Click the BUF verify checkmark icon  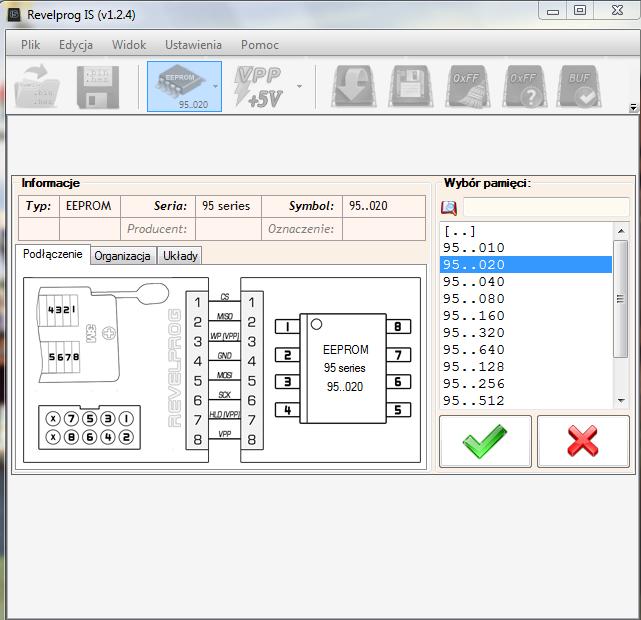pyautogui.click(x=579, y=86)
